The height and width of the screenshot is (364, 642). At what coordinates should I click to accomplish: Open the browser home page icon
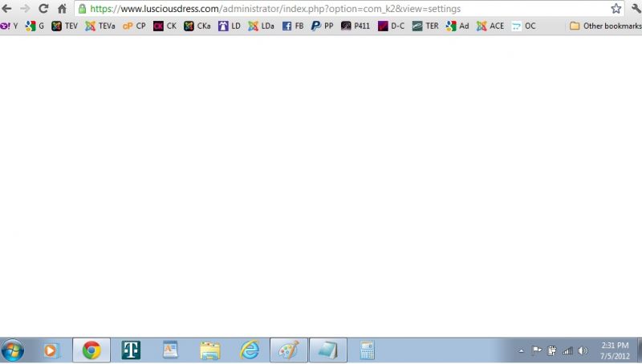(62, 9)
